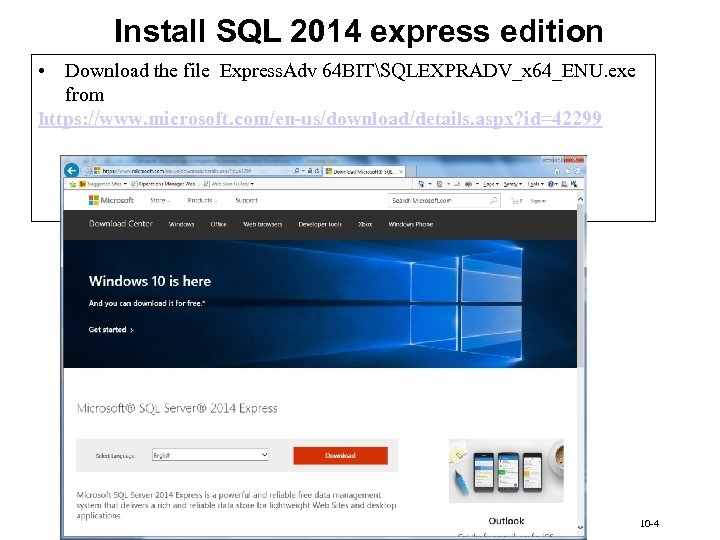
Task: Click the browser forward arrow button
Action: (85, 171)
